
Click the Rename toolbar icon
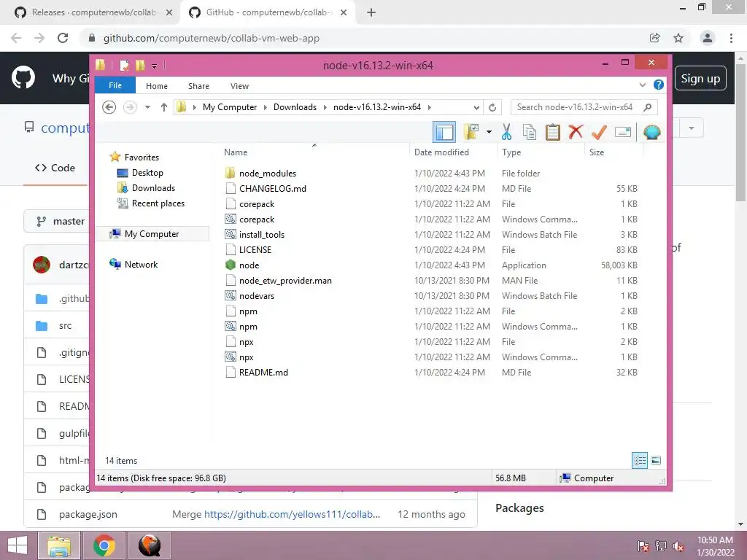click(x=623, y=132)
